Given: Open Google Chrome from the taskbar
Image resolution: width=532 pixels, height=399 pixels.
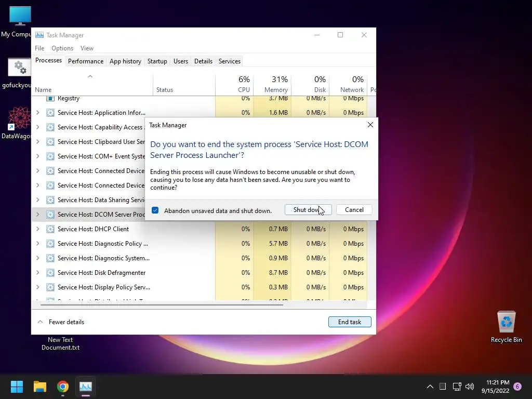Looking at the screenshot, I should [x=63, y=387].
